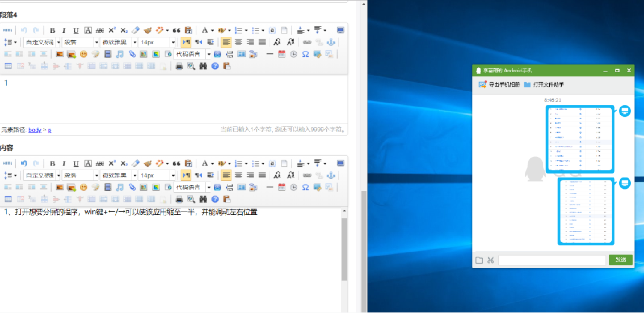Toggle underline in 段落4 editor toolbar

point(76,31)
